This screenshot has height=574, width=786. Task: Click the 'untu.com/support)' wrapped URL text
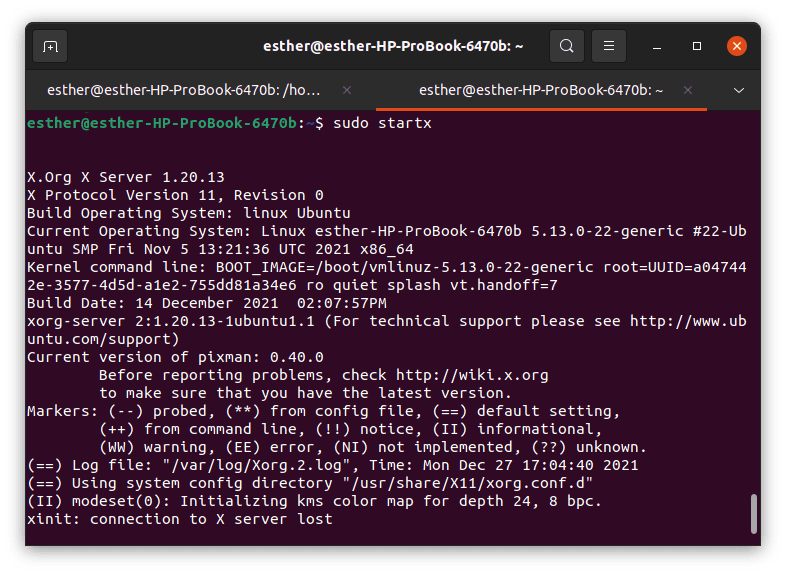103,339
